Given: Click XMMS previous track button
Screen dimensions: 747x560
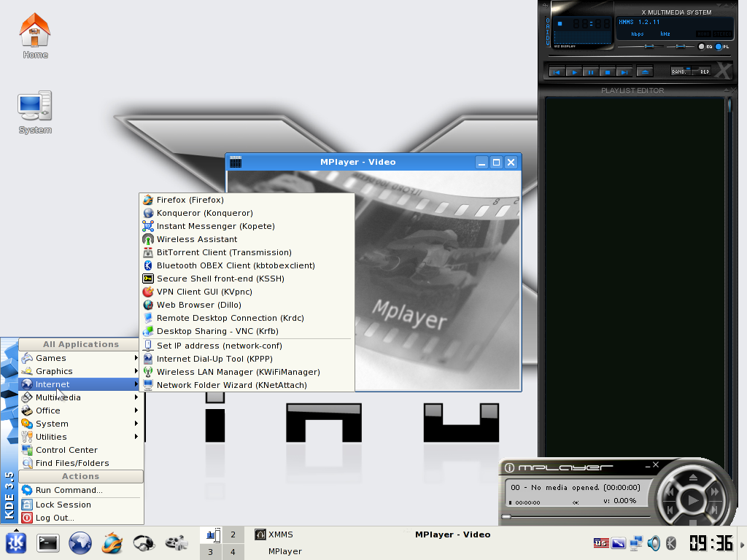Looking at the screenshot, I should point(557,72).
